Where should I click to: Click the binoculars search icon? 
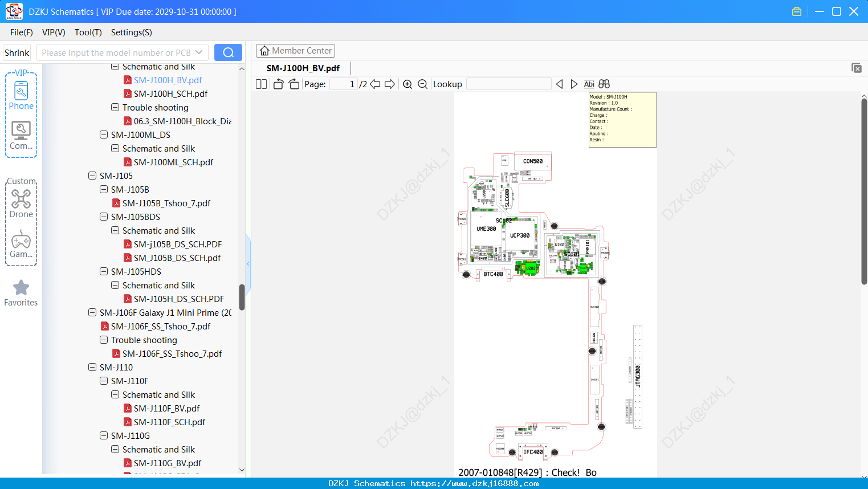(x=604, y=84)
